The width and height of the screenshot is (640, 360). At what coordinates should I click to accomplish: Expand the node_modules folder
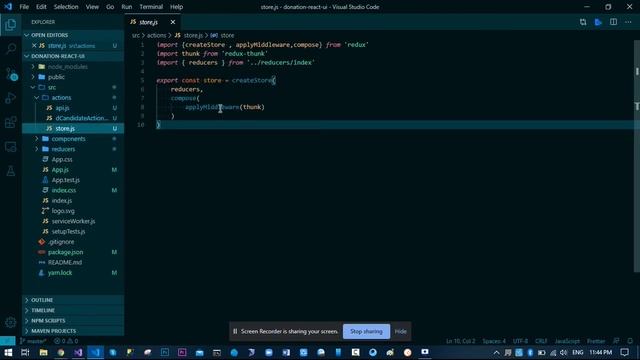point(67,67)
